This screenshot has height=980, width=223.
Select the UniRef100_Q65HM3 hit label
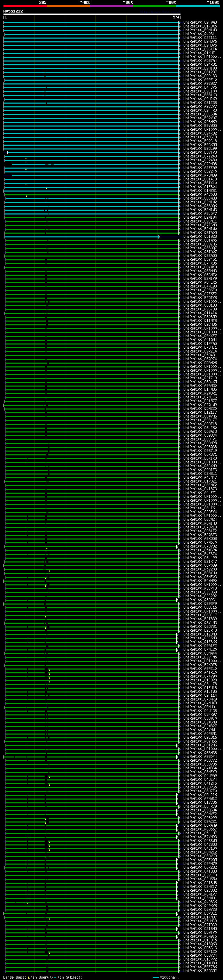(x=200, y=271)
